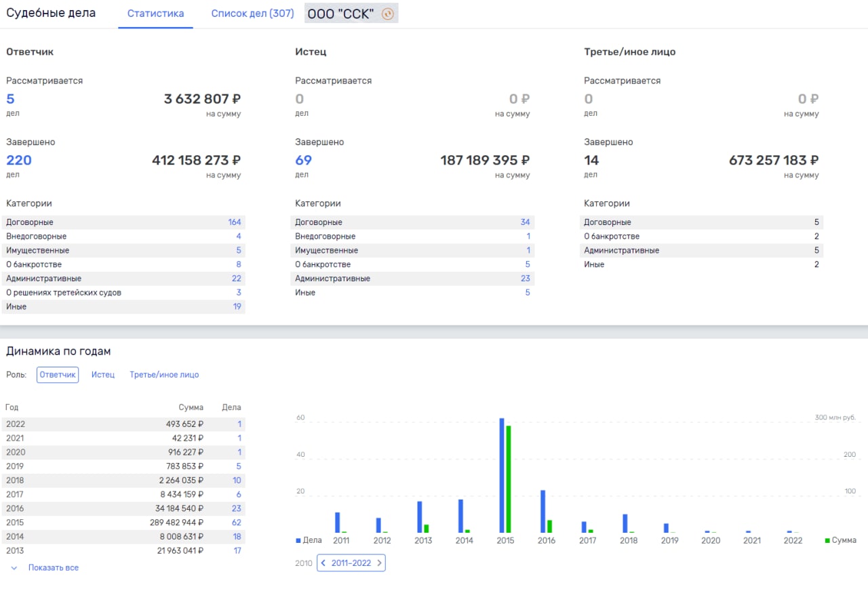Open 23 Административные cases for Истец
Viewport: 868px width, 589px height.
(526, 279)
